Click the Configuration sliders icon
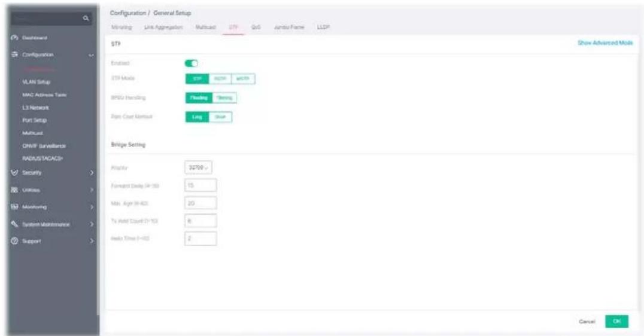The width and height of the screenshot is (644, 336). click(15, 54)
